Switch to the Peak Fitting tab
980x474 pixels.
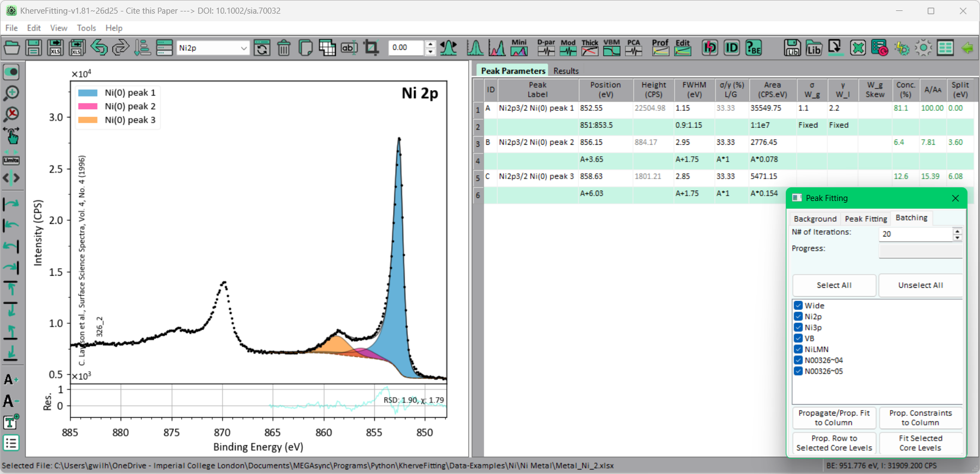click(x=866, y=218)
